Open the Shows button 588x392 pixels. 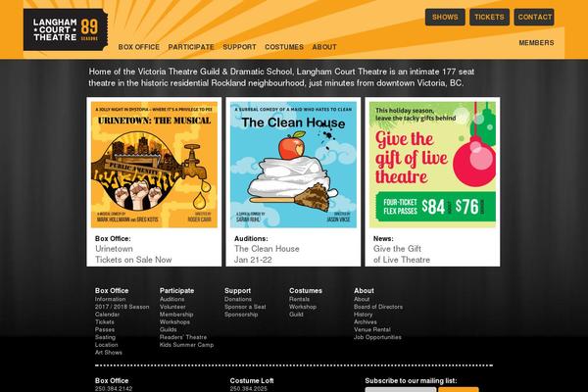click(445, 18)
